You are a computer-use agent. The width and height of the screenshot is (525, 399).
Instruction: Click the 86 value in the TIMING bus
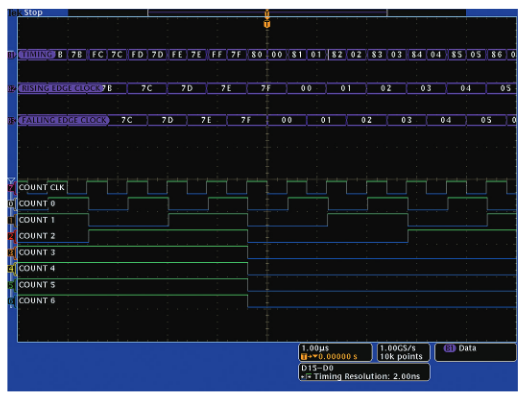[497, 55]
